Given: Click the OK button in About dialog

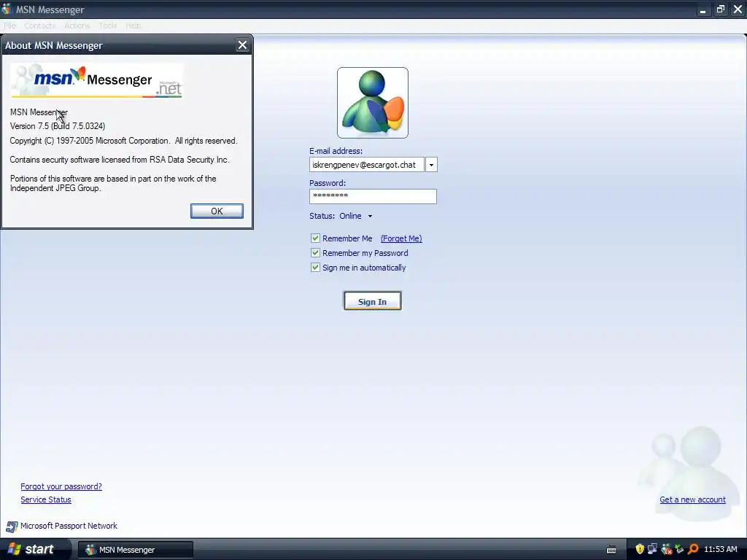Looking at the screenshot, I should point(217,211).
